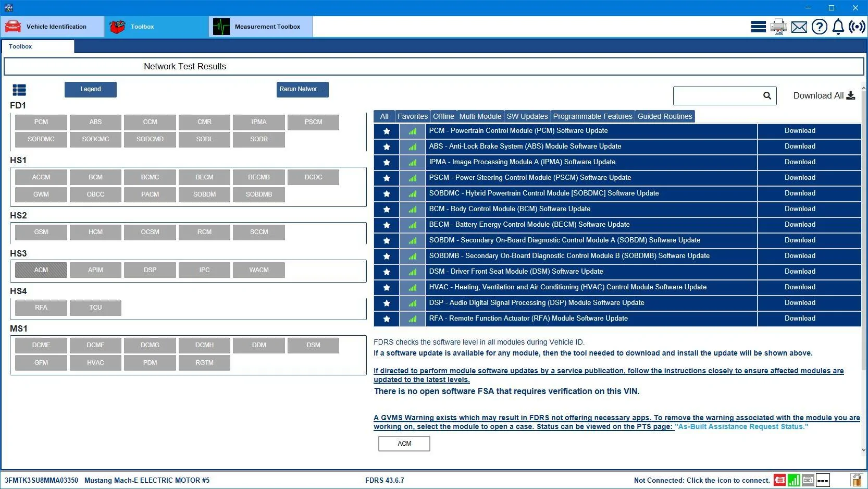Click the VIN 3FMTK3SU8MMA03350 in status bar
The height and width of the screenshot is (489, 868).
tap(41, 480)
